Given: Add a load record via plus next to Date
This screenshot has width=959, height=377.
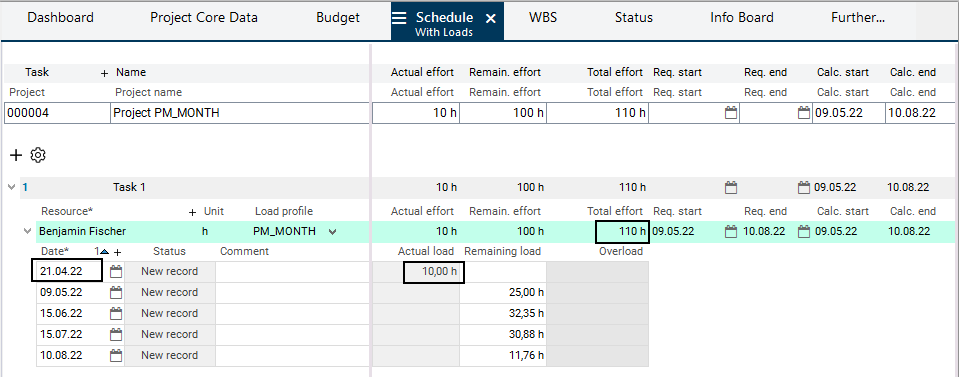Looking at the screenshot, I should [118, 252].
